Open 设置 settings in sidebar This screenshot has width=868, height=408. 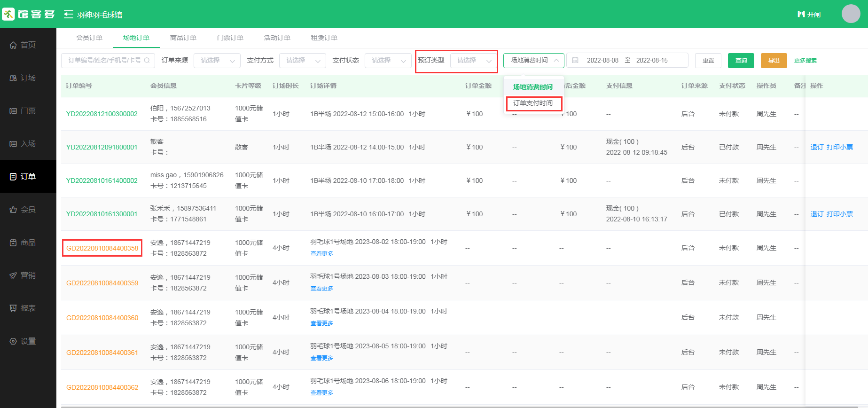click(x=28, y=341)
